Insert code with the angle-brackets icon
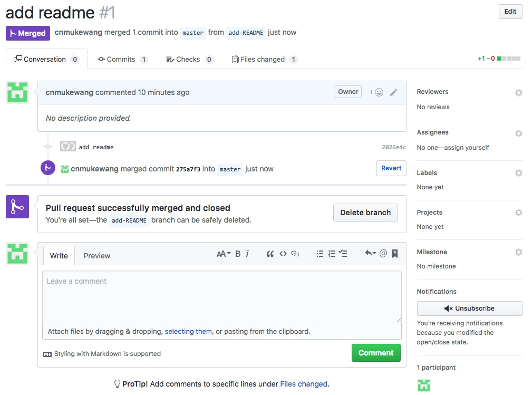This screenshot has width=532, height=395. 283,254
